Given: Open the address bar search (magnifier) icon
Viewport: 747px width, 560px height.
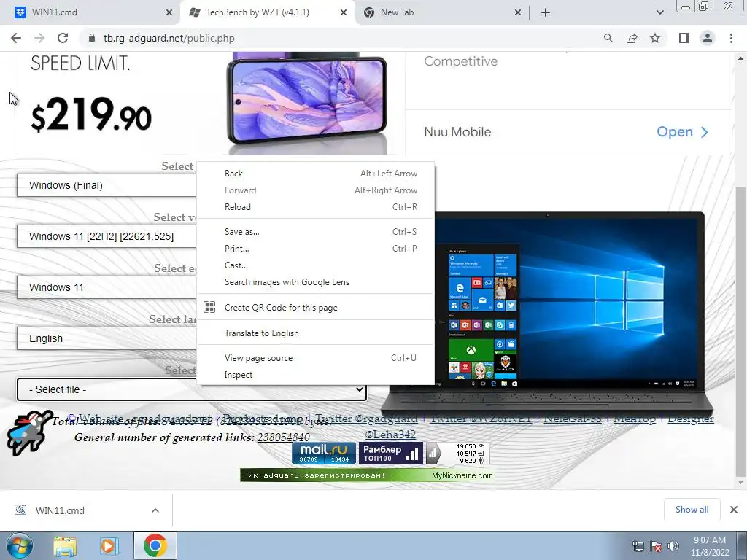Looking at the screenshot, I should click(608, 38).
